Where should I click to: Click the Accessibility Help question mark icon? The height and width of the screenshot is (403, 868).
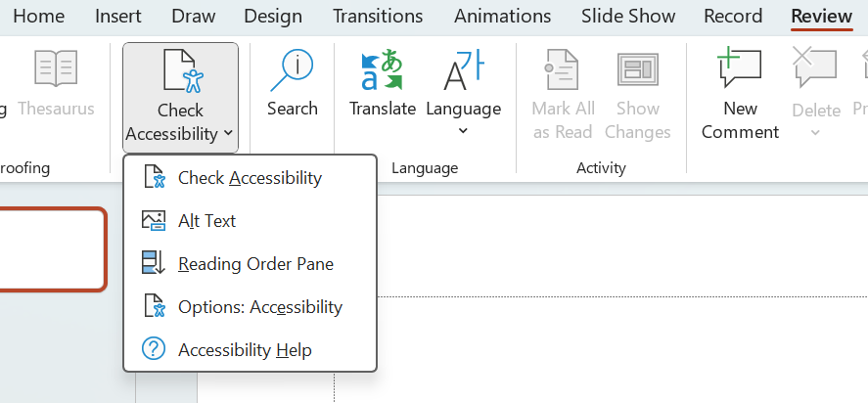[x=154, y=350]
